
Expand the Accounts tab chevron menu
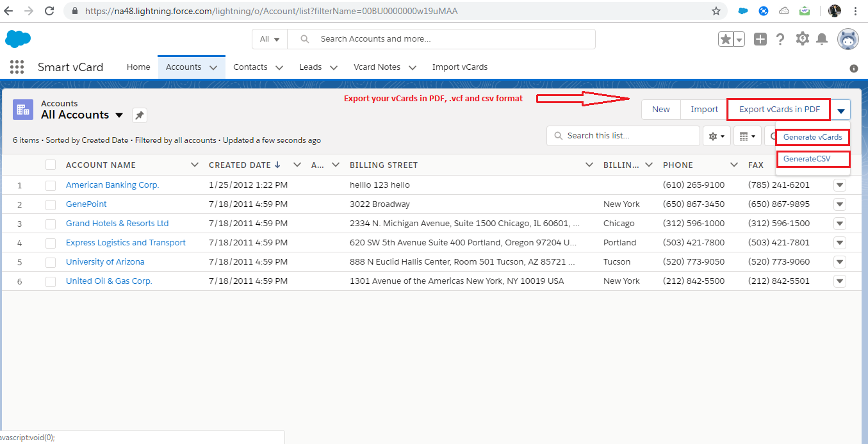tap(213, 67)
